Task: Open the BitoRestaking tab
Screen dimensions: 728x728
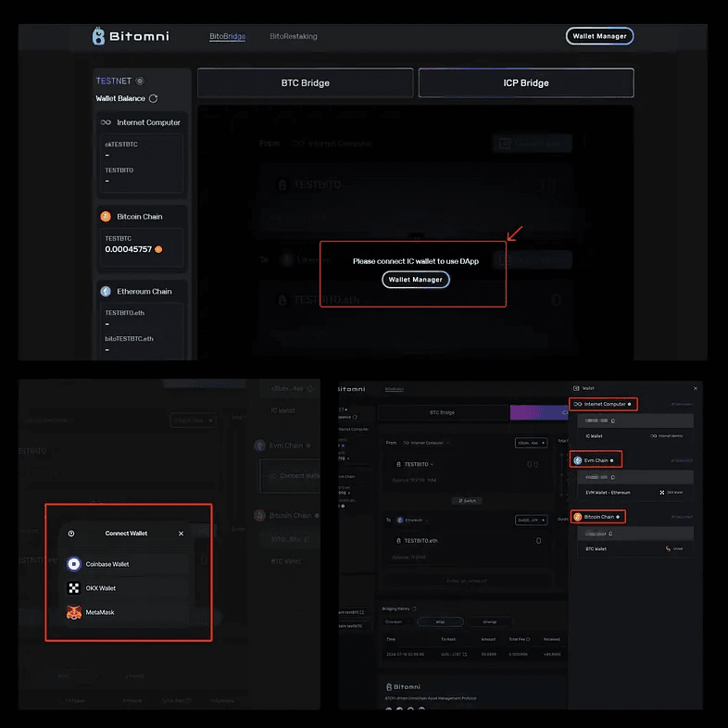Action: click(294, 36)
